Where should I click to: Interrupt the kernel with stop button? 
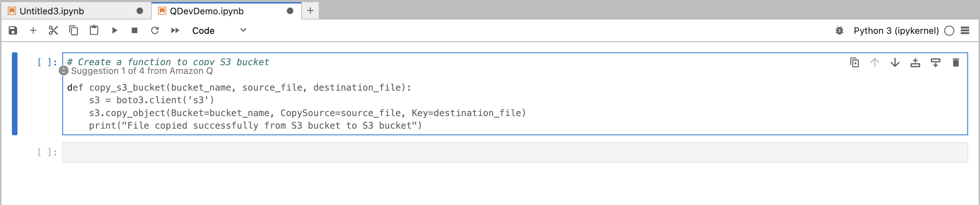coord(134,30)
